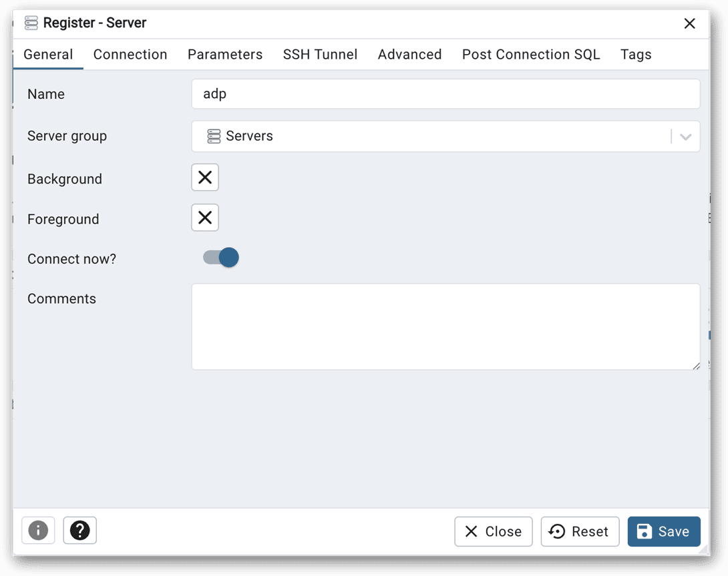Click into the Comments text area
The width and height of the screenshot is (728, 576).
(x=445, y=326)
